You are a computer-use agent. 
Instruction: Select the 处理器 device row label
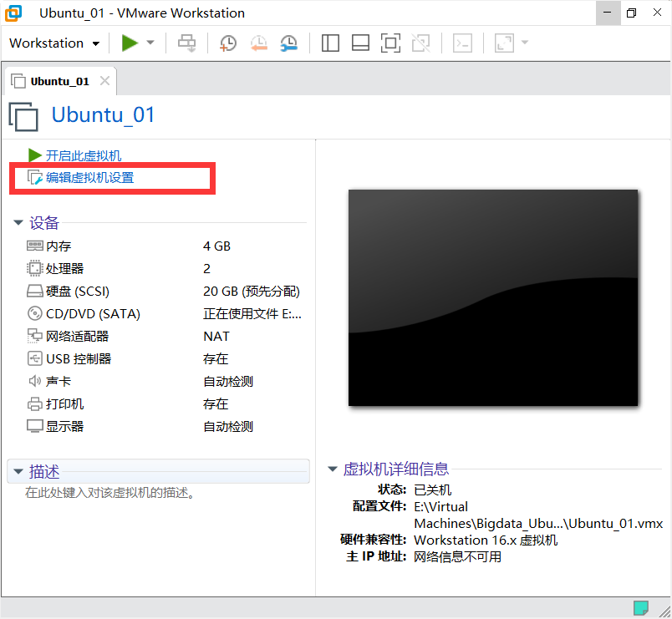pyautogui.click(x=64, y=269)
